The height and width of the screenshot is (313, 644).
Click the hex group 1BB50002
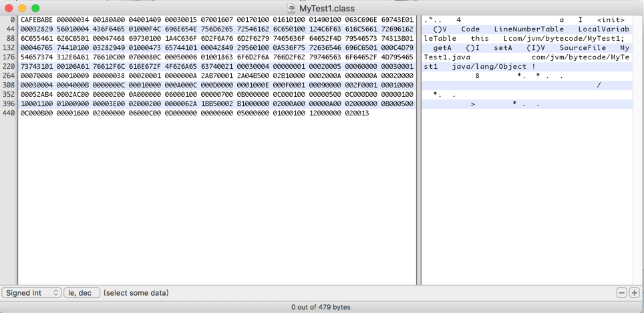[217, 104]
